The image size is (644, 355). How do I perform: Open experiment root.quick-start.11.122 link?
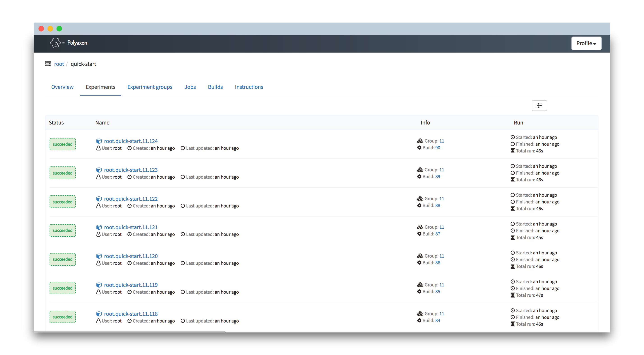(131, 199)
